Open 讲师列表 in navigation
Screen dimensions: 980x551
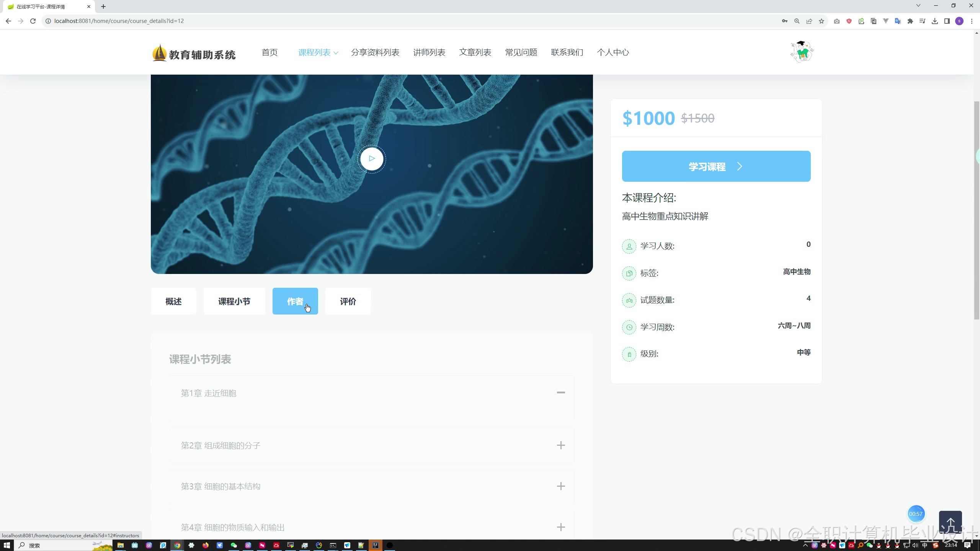tap(429, 52)
